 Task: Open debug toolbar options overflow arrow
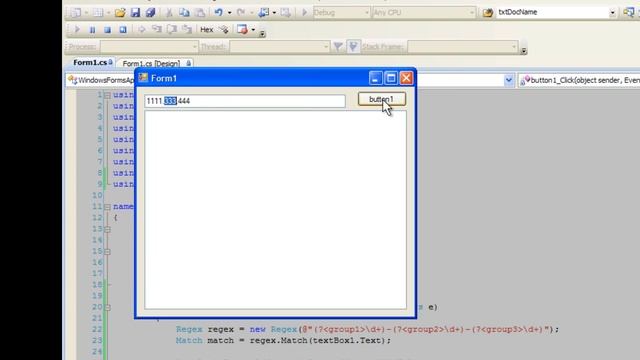(262, 34)
